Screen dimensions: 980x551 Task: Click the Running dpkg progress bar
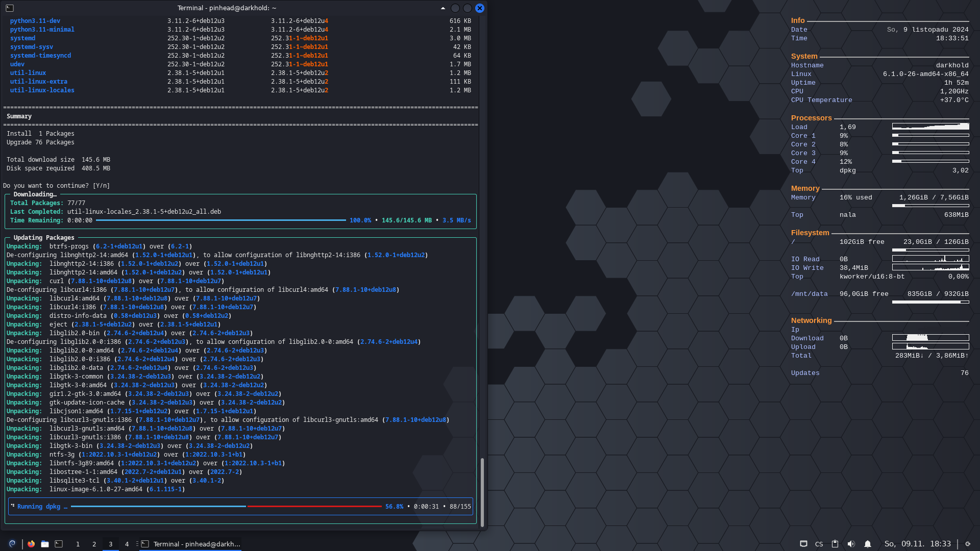coord(226,507)
